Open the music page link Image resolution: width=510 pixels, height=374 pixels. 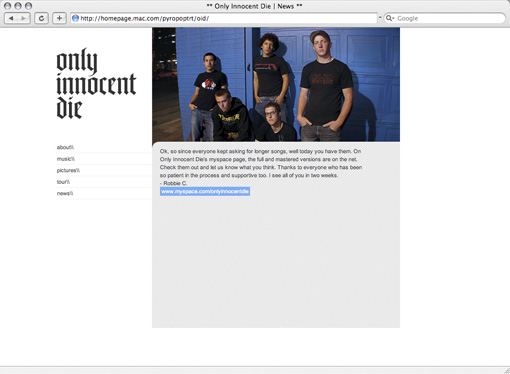tap(66, 159)
